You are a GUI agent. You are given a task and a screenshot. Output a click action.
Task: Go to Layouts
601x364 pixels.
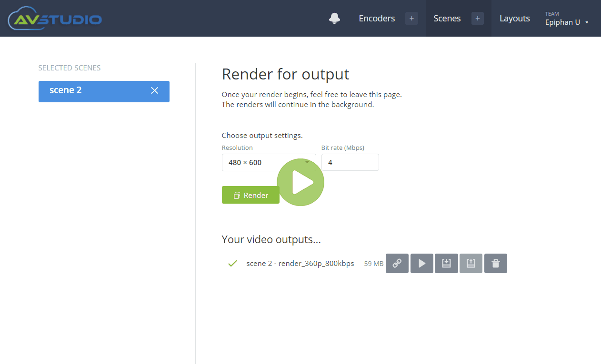[515, 18]
